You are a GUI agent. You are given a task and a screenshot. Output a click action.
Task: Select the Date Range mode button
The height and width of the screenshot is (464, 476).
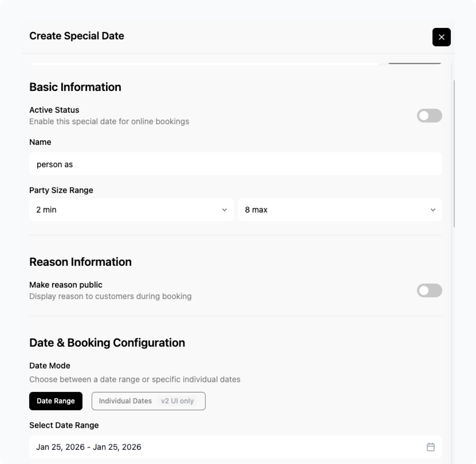coord(56,401)
